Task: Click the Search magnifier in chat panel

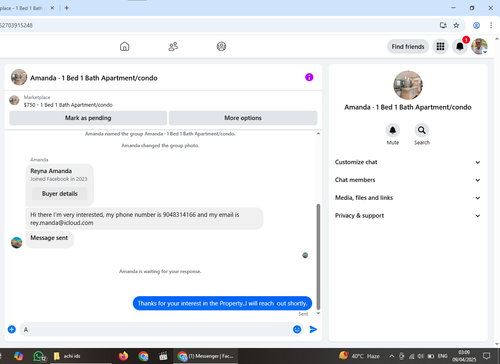Action: (422, 130)
